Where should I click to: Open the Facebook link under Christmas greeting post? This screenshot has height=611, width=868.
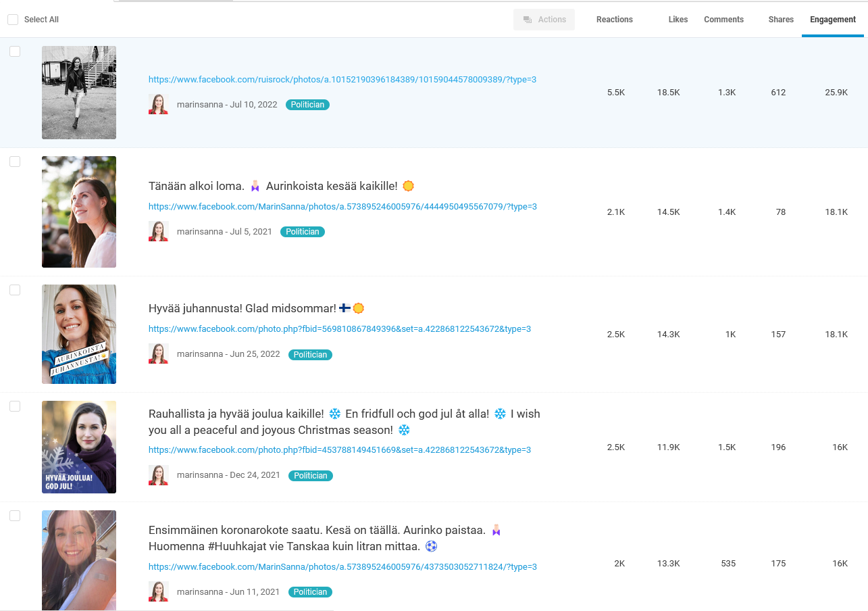coord(339,450)
